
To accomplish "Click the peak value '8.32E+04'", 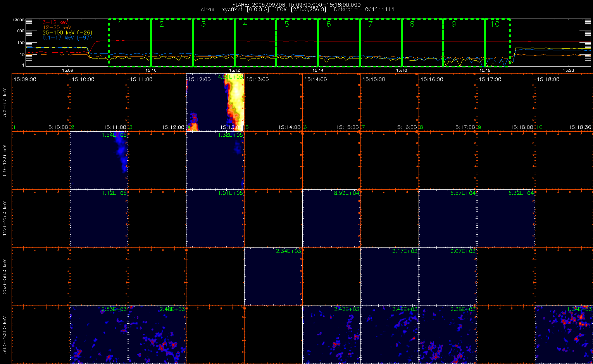I will 521,193.
